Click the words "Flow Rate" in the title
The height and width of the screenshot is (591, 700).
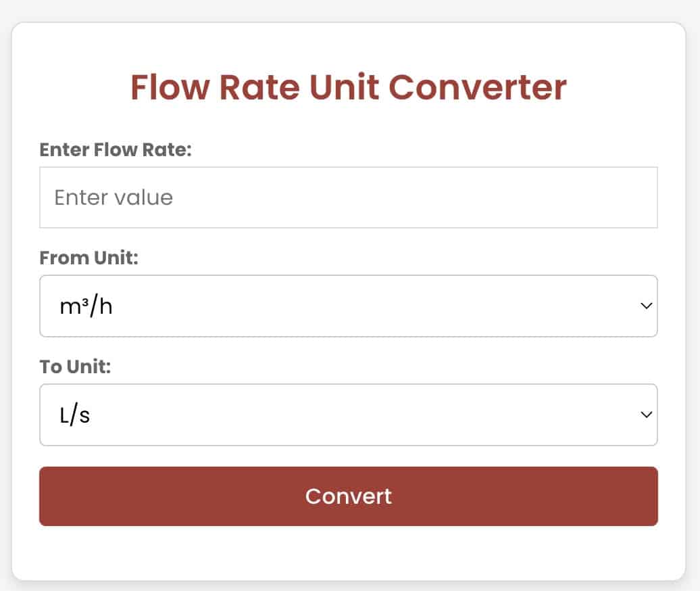[x=215, y=87]
